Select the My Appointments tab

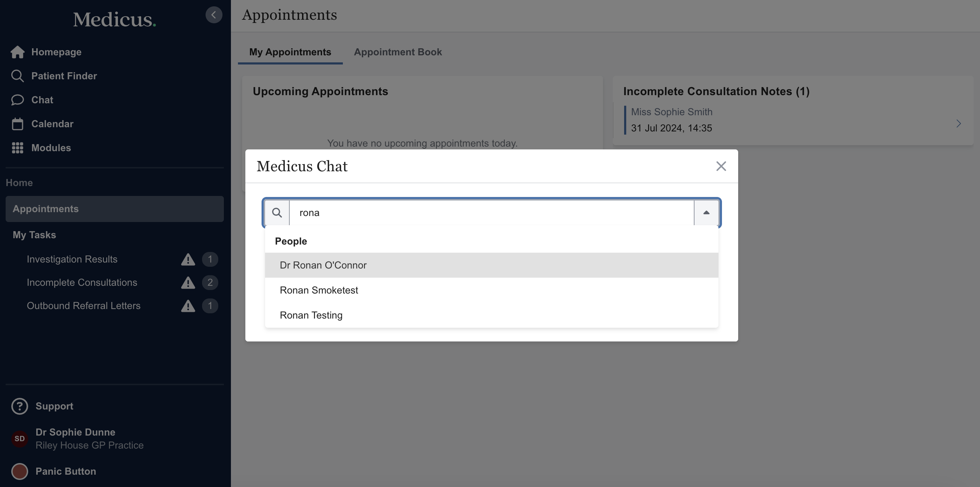point(290,52)
